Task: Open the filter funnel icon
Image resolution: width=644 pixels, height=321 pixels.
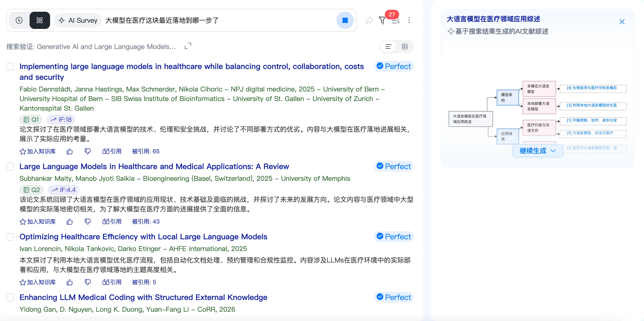Action: click(382, 20)
